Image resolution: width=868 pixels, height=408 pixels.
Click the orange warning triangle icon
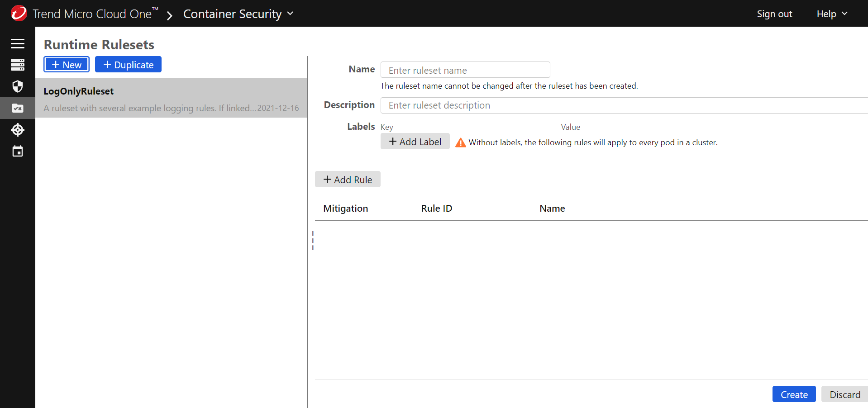click(x=460, y=142)
